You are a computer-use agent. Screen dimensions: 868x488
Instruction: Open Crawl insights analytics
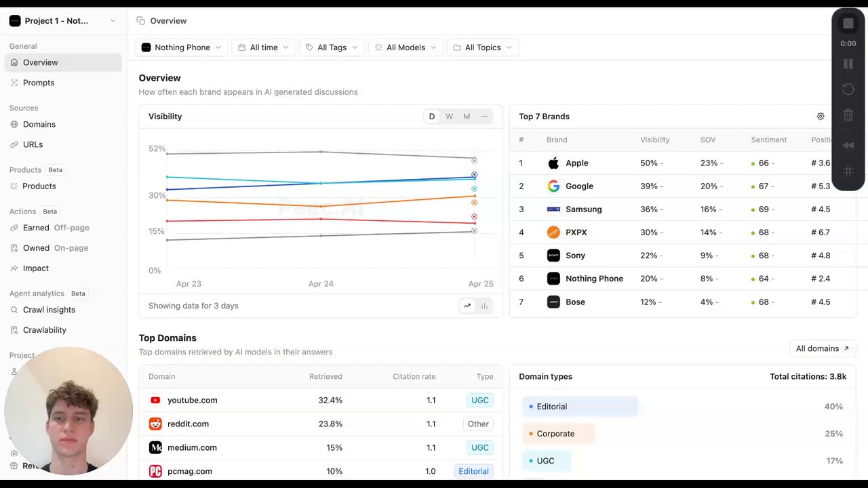pos(63,310)
